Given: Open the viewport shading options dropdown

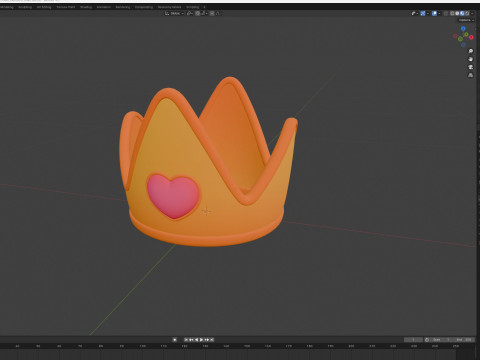Looking at the screenshot, I should tap(472, 13).
